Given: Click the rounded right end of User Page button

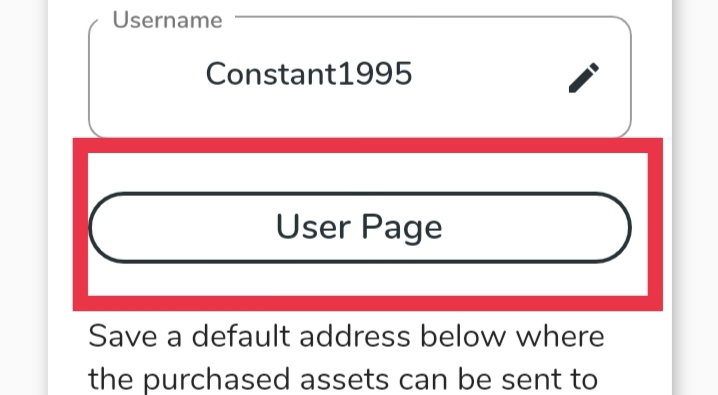Looking at the screenshot, I should [x=613, y=227].
